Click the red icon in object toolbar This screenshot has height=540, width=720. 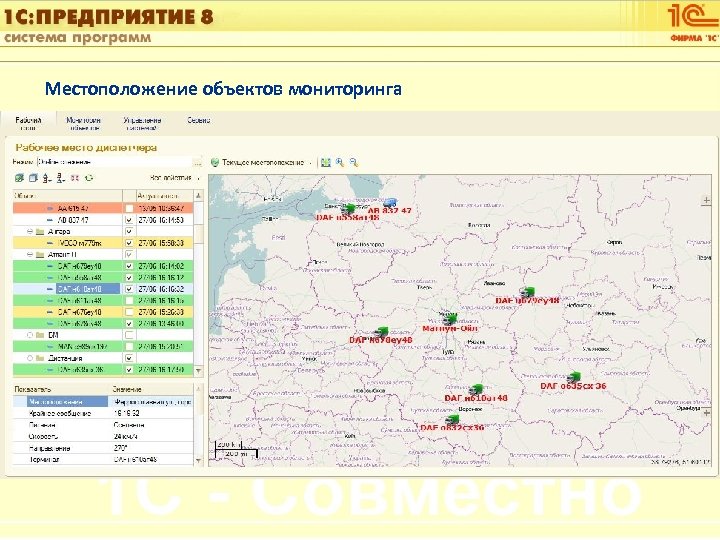pos(75,178)
